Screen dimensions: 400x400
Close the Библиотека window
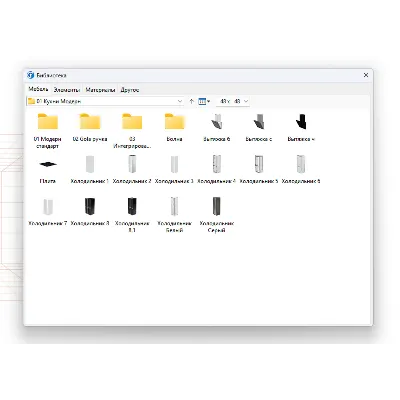(x=366, y=75)
